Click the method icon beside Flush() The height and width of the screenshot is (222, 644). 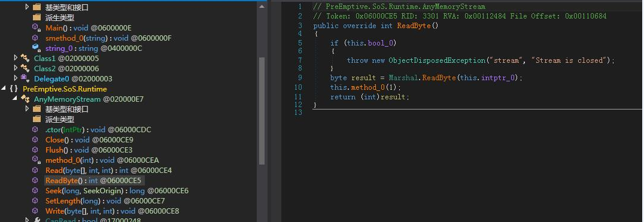(x=36, y=150)
